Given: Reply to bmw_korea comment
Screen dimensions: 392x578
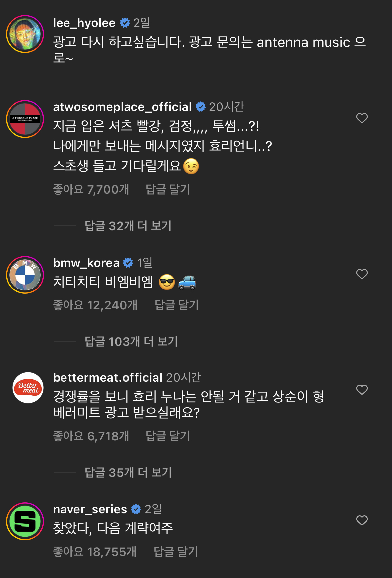Looking at the screenshot, I should 177,305.
